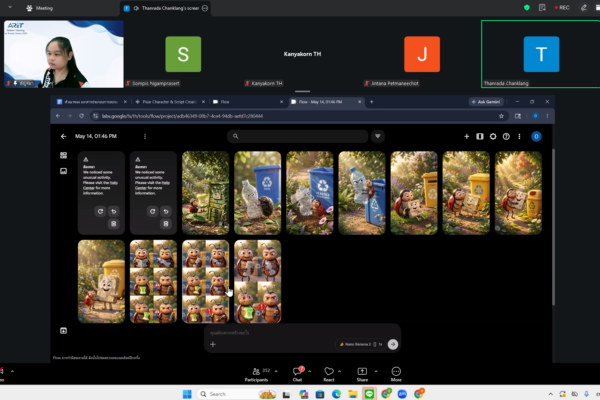
Task: Open Flow settings gear icon
Action: pos(493,136)
